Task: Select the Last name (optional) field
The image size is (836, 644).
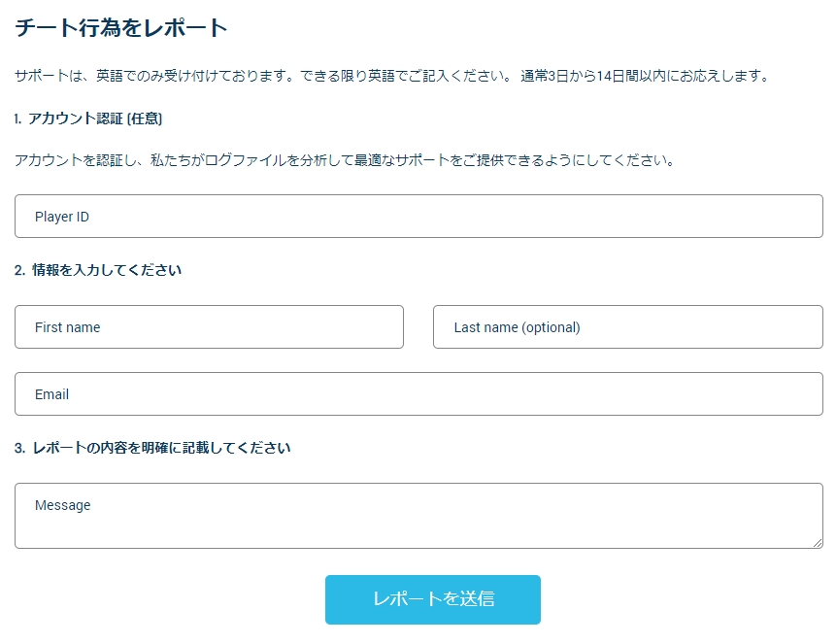Action: pyautogui.click(x=627, y=327)
